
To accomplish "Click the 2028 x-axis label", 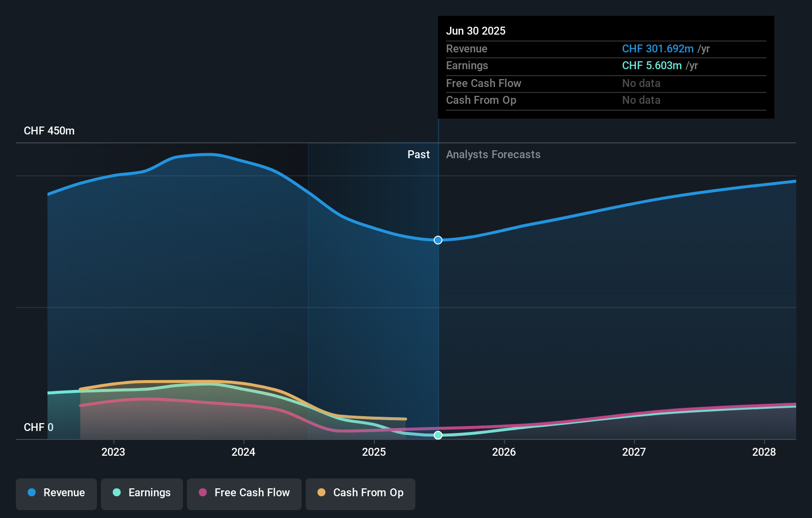I will 764,452.
